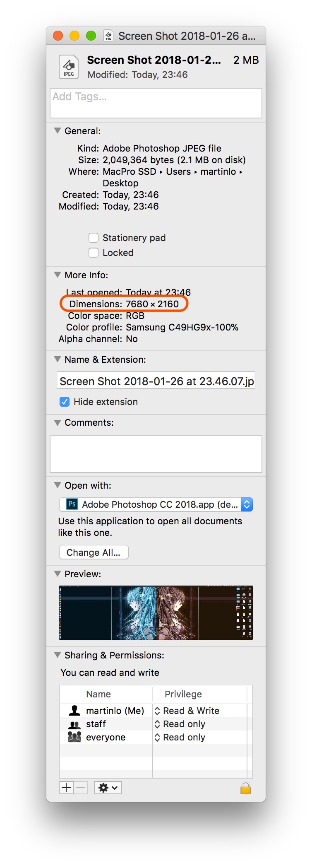The height and width of the screenshot is (868, 312).
Task: Click the lock icon to authenticate
Action: (245, 788)
